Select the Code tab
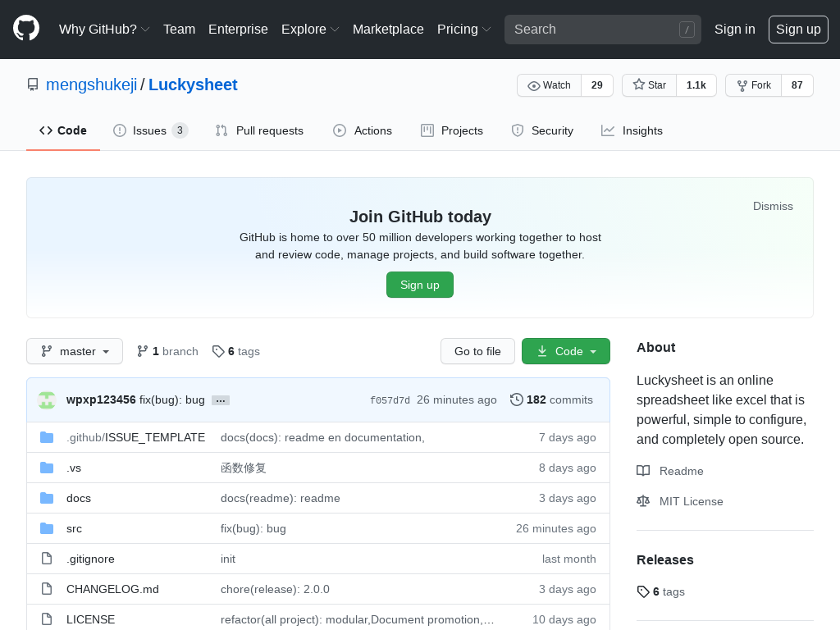This screenshot has height=630, width=840. click(63, 130)
